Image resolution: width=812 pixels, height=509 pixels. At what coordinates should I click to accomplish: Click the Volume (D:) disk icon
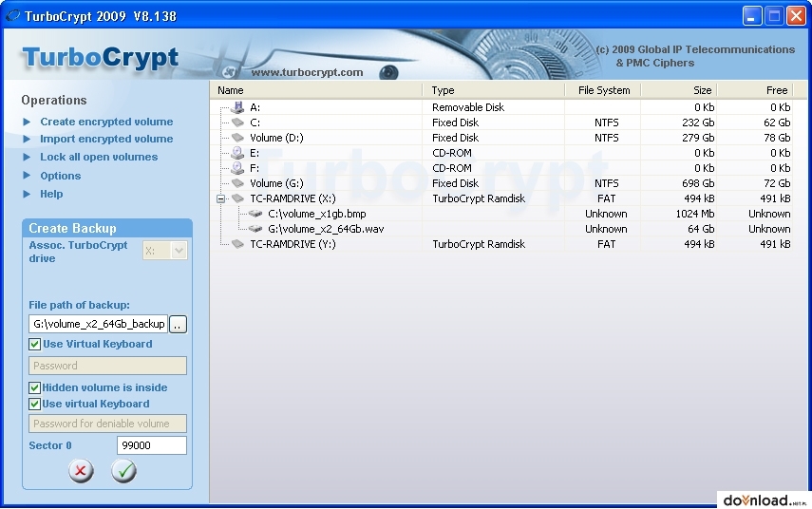237,138
